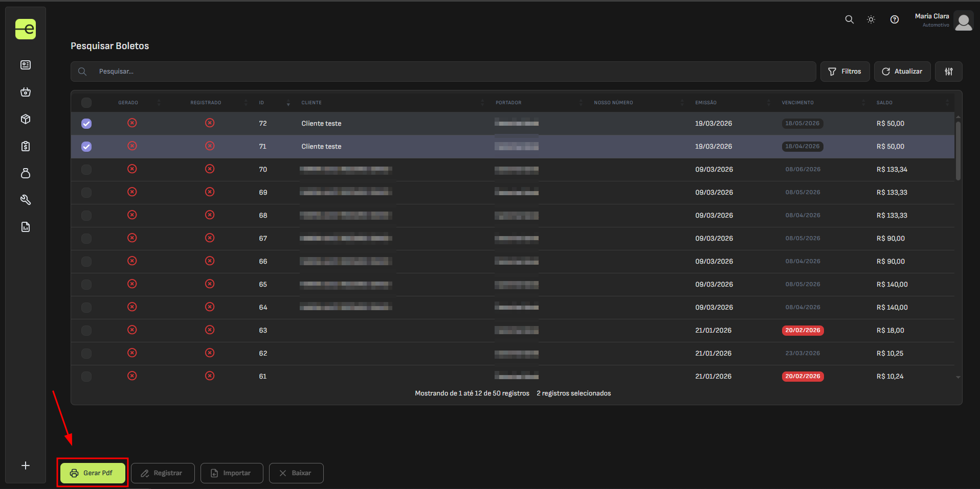Viewport: 980px width, 489px height.
Task: Open the shopping basket sidebar icon
Action: (26, 92)
